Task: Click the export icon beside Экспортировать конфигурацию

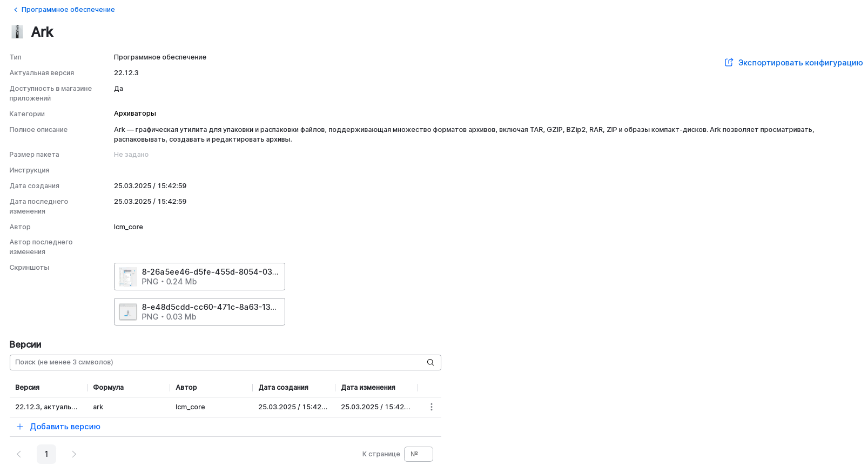Action: pyautogui.click(x=729, y=63)
